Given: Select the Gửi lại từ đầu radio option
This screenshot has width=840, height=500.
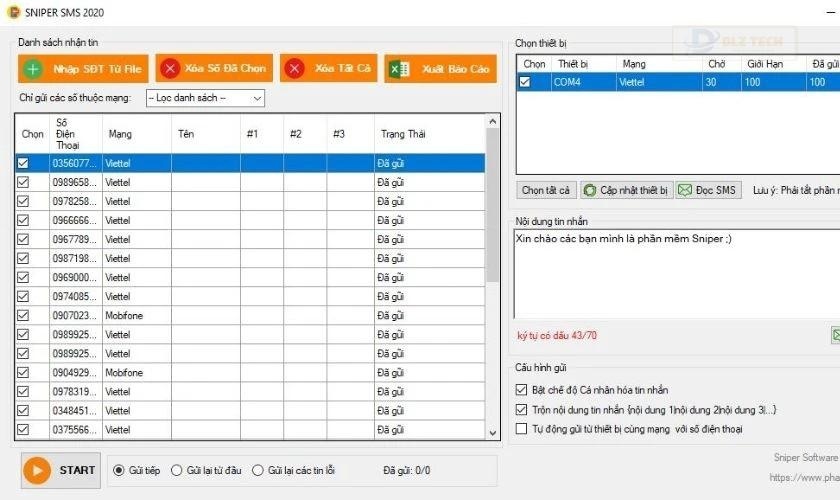Looking at the screenshot, I should (176, 471).
